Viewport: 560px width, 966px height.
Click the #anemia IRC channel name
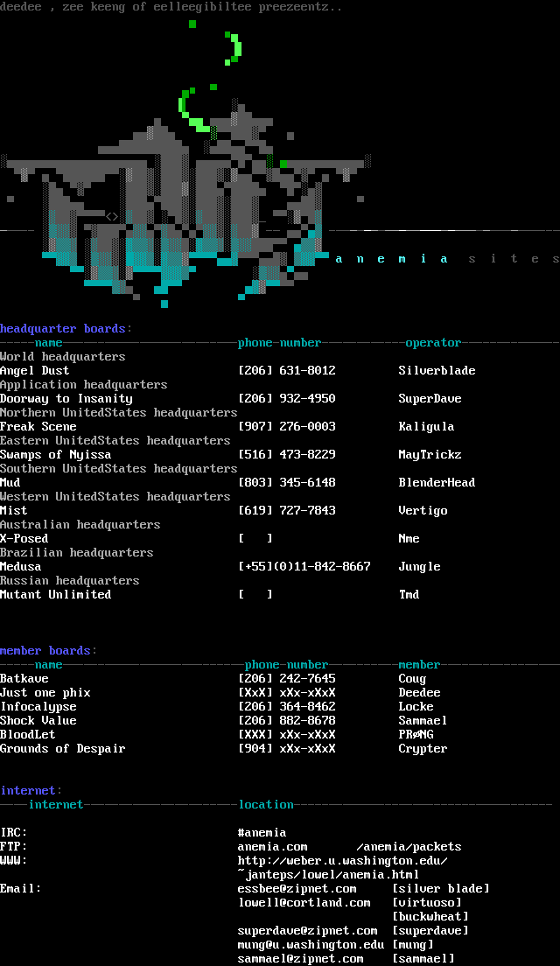pyautogui.click(x=262, y=833)
